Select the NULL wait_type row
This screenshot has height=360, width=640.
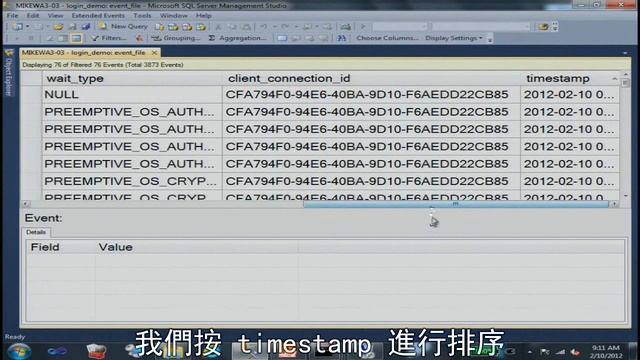[x=131, y=94]
